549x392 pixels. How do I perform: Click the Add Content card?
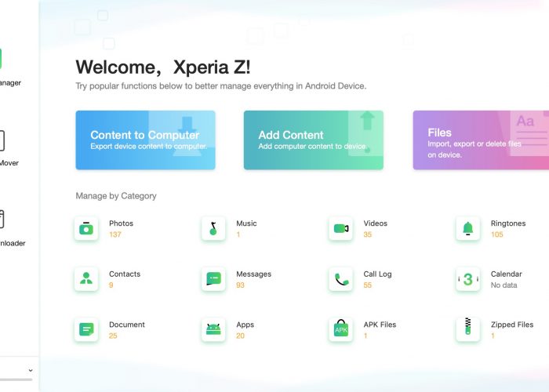(x=314, y=140)
